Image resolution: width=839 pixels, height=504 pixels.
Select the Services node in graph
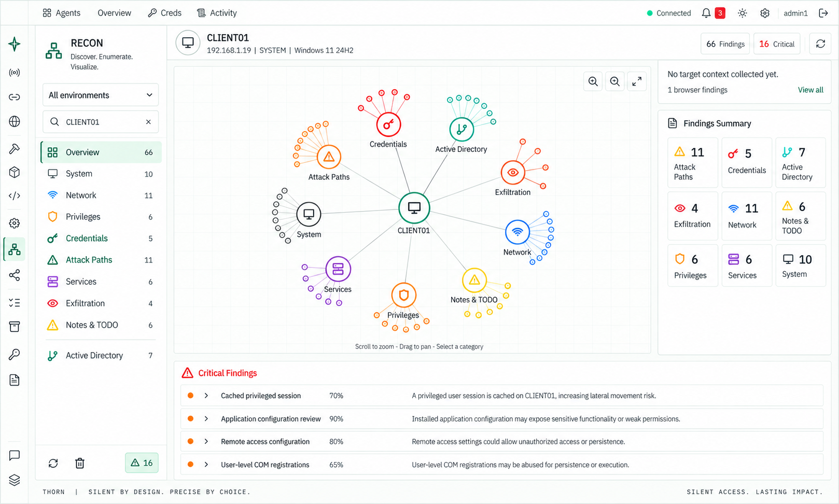338,269
